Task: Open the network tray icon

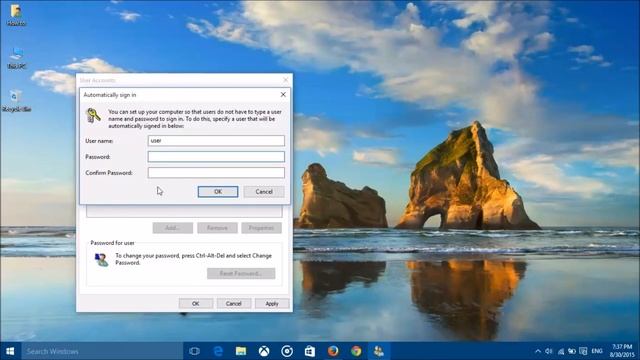Action: (561, 351)
